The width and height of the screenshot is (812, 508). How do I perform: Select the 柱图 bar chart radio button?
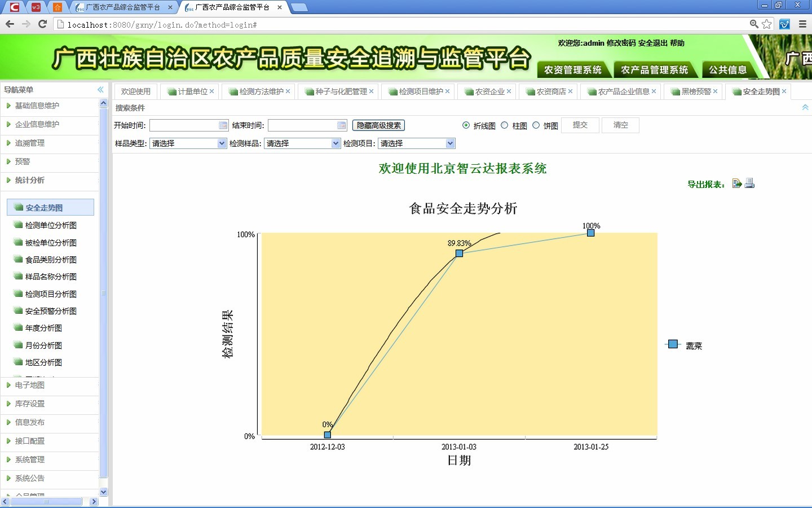pyautogui.click(x=505, y=125)
